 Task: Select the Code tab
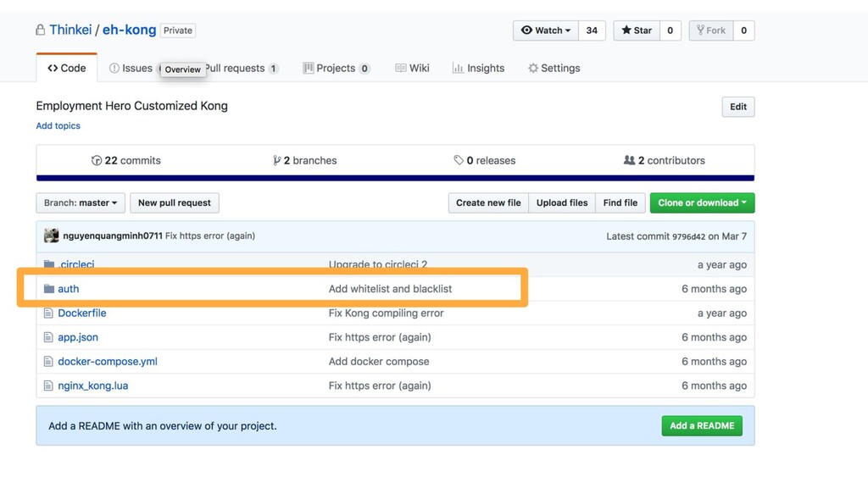(67, 68)
